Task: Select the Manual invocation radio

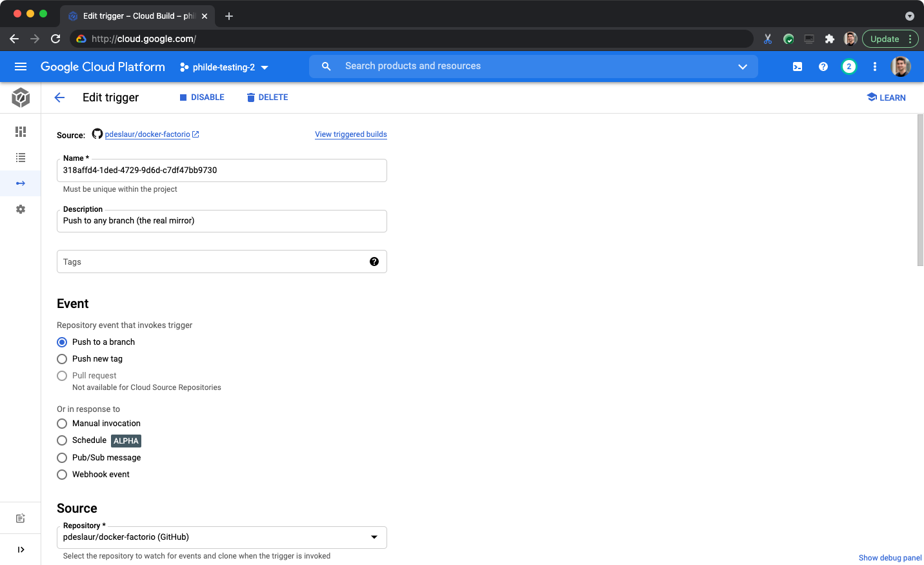Action: tap(62, 424)
